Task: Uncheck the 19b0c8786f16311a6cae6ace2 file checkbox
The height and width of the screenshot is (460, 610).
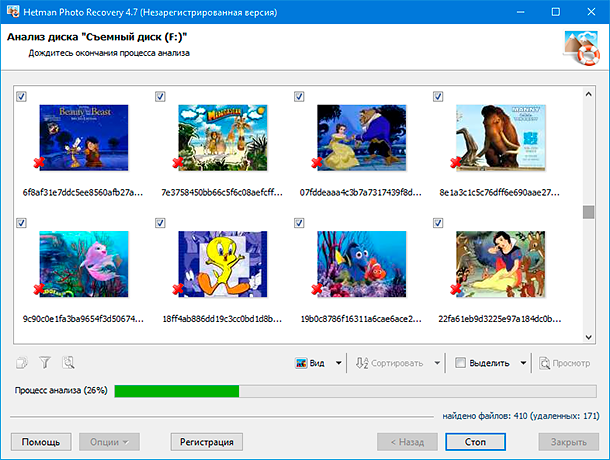Action: coord(299,223)
